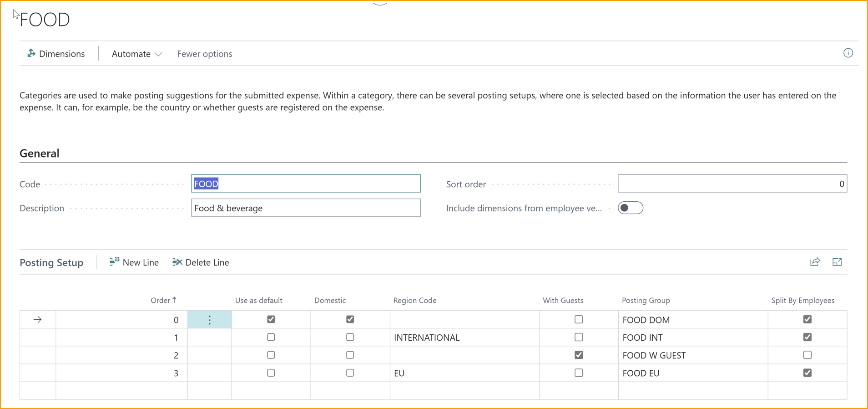Screen dimensions: 868x409
Task: Toggle Include dimensions from employee switch
Action: [x=630, y=208]
